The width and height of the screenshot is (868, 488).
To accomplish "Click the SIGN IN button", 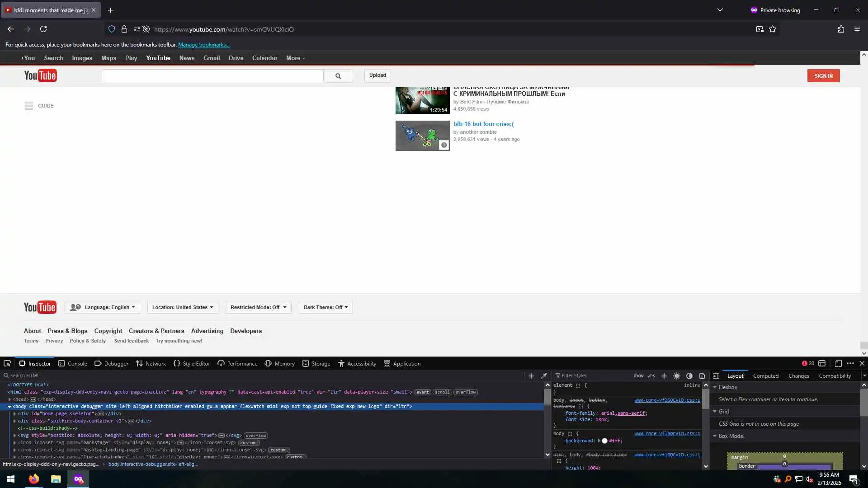I will pos(823,76).
